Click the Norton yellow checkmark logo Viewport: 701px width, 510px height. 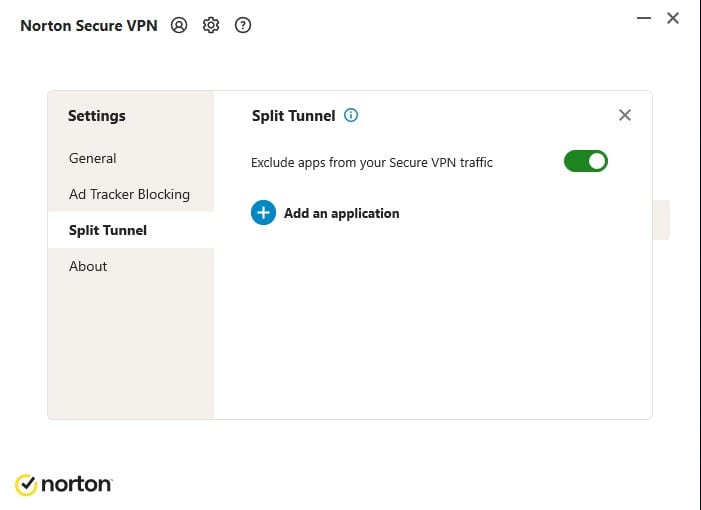click(26, 485)
